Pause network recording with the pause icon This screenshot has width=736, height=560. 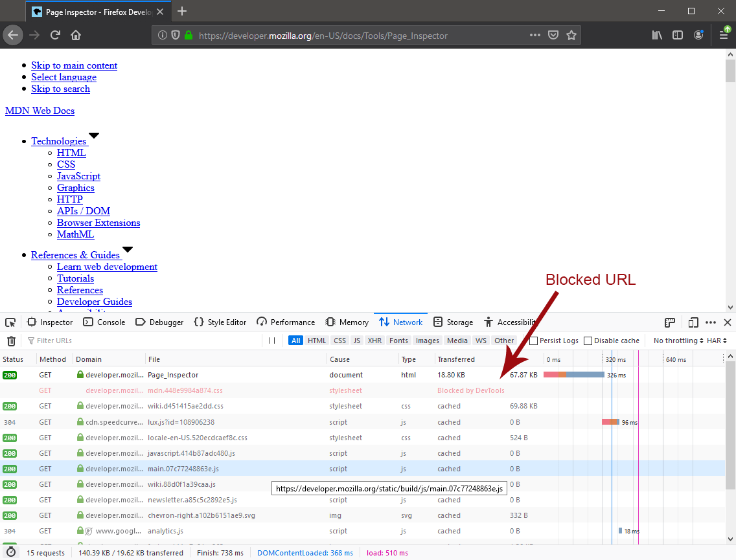pos(272,341)
